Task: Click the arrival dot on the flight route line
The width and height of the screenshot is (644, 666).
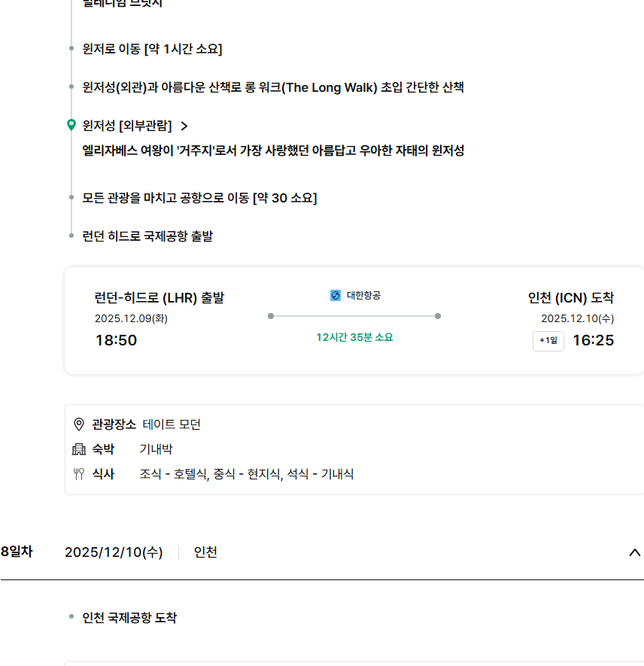Action: pyautogui.click(x=438, y=316)
